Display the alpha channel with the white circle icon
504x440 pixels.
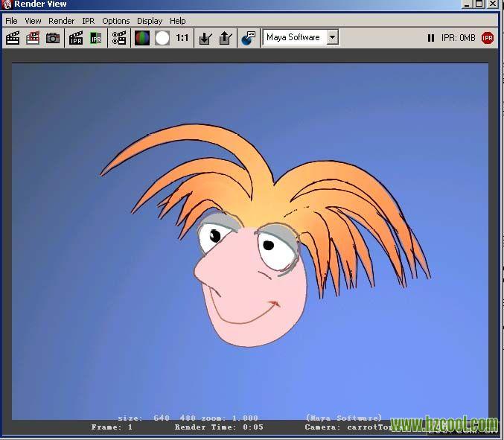[x=162, y=38]
